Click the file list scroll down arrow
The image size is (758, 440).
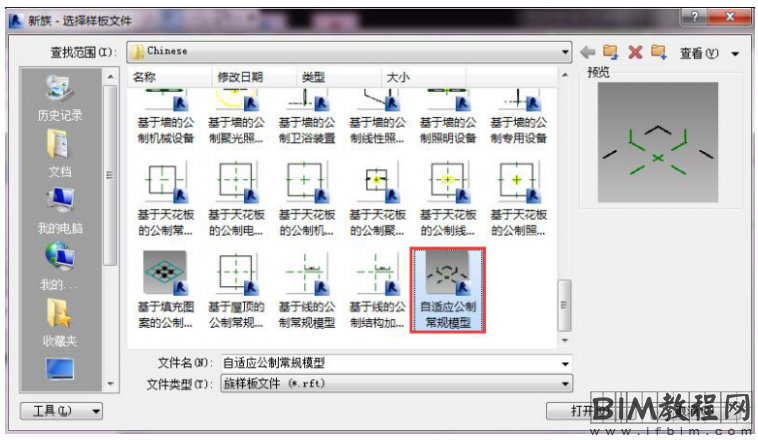tap(564, 340)
